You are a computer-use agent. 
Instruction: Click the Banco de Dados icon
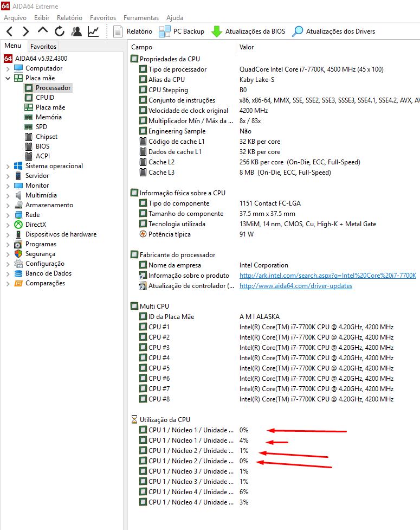pyautogui.click(x=18, y=273)
